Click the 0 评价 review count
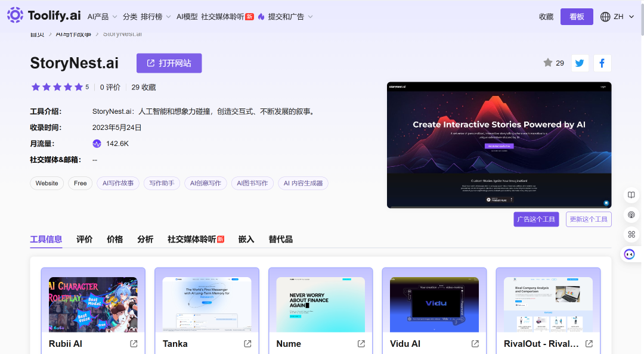The image size is (644, 354). click(110, 88)
